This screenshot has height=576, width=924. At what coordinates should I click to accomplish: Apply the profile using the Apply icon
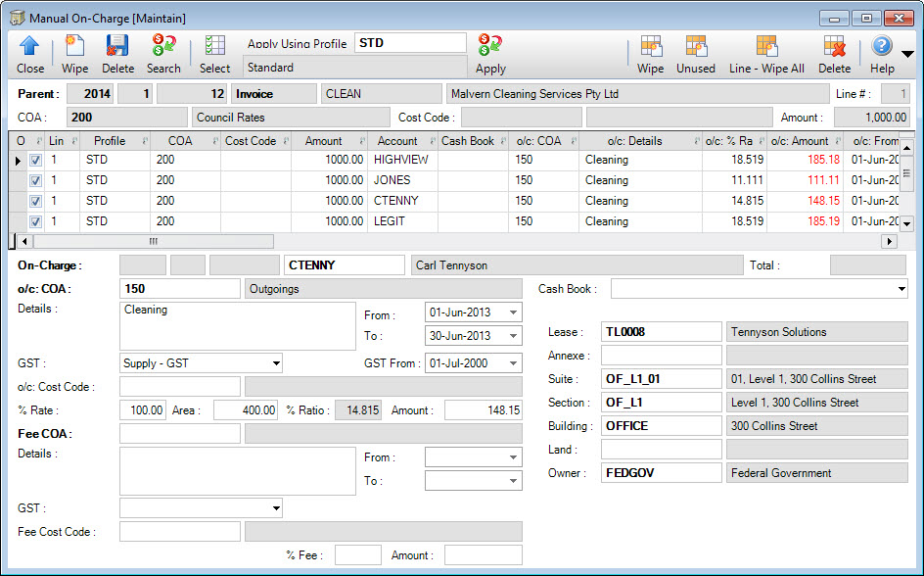489,46
